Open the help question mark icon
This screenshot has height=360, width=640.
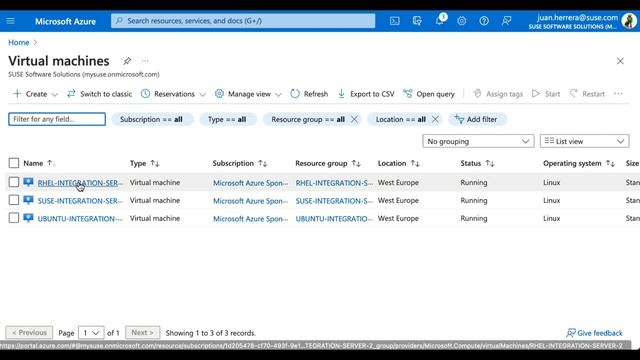484,21
